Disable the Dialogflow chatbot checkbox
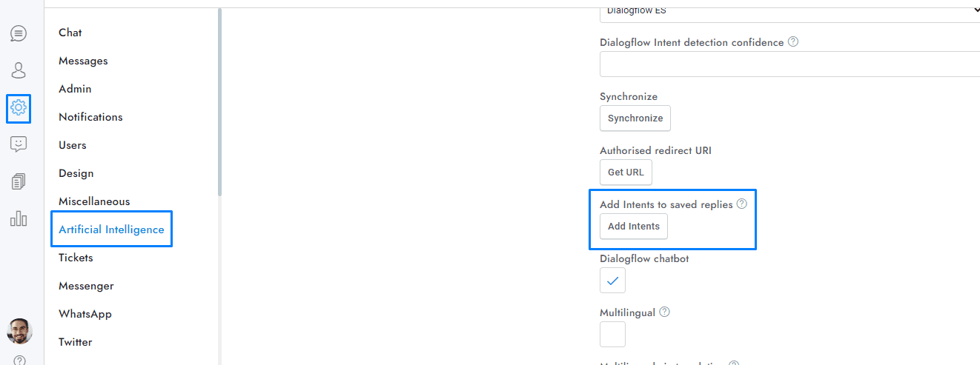The image size is (980, 365). pyautogui.click(x=612, y=281)
